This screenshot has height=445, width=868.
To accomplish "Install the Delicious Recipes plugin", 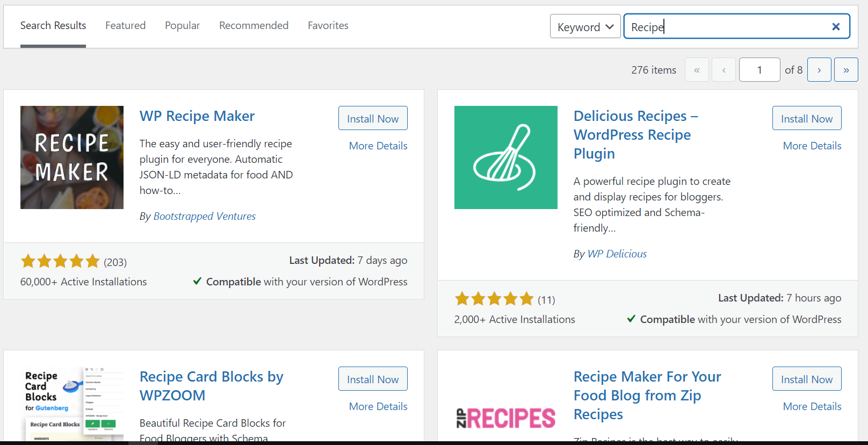I will [806, 118].
